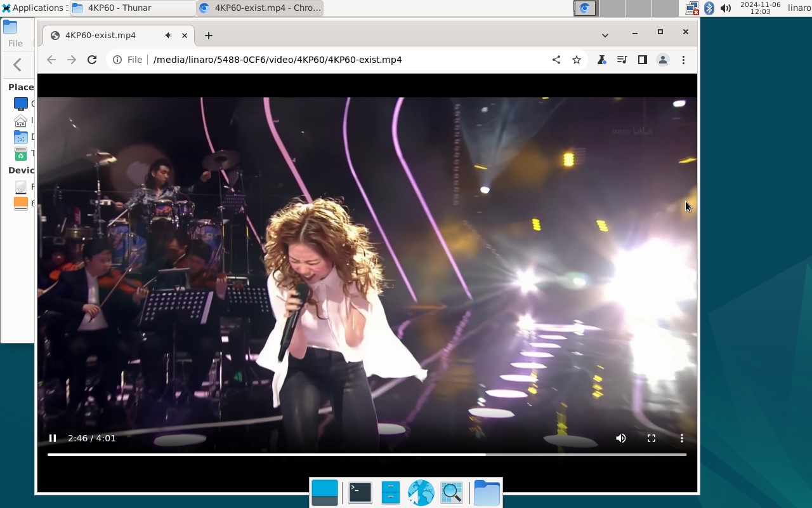Open the Bluetooth icon in the system tray

click(x=709, y=8)
